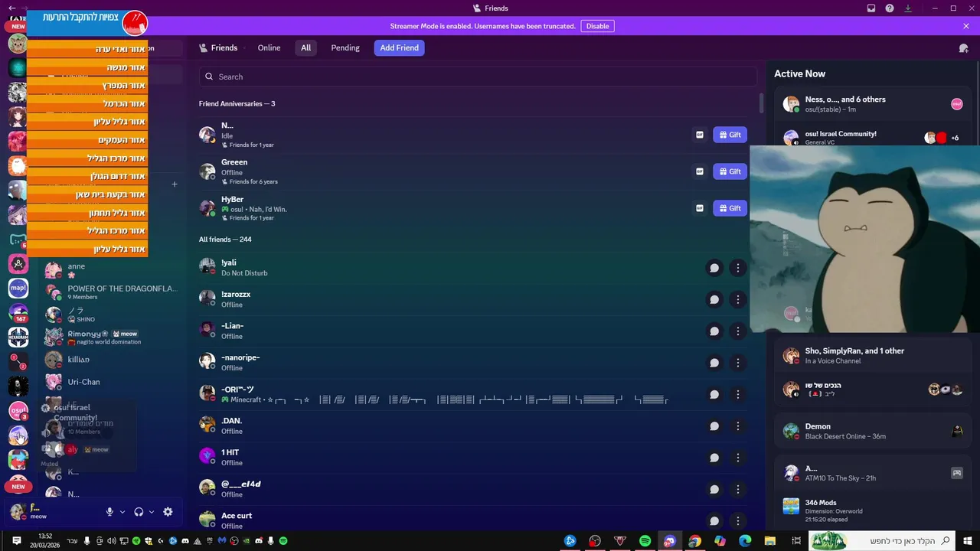Click the download updates icon
The width and height of the screenshot is (980, 551).
[908, 8]
